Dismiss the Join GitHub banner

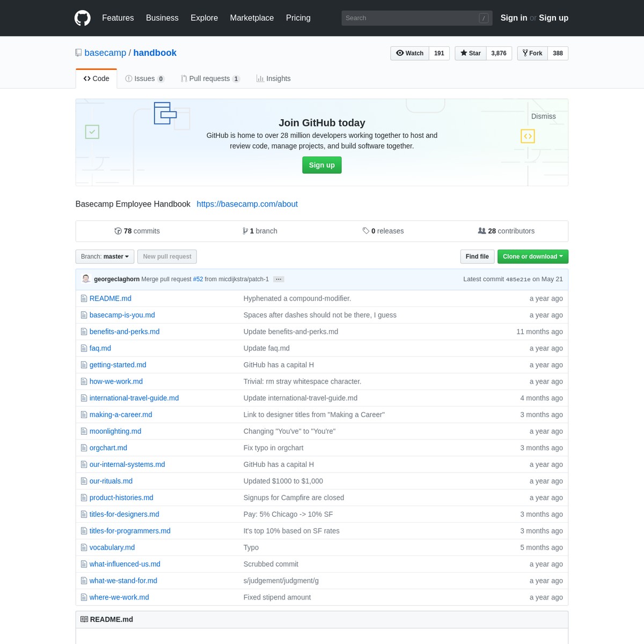(543, 116)
